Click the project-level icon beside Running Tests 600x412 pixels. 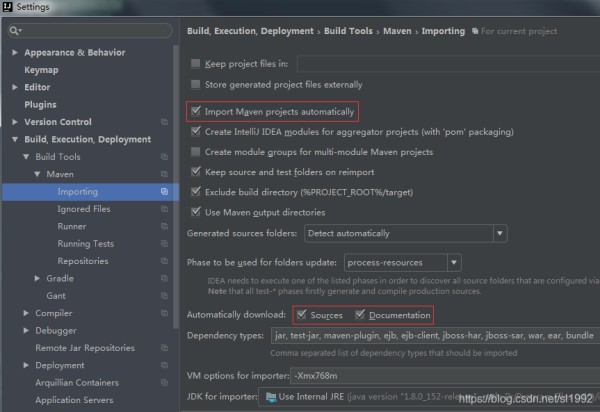pyautogui.click(x=164, y=244)
